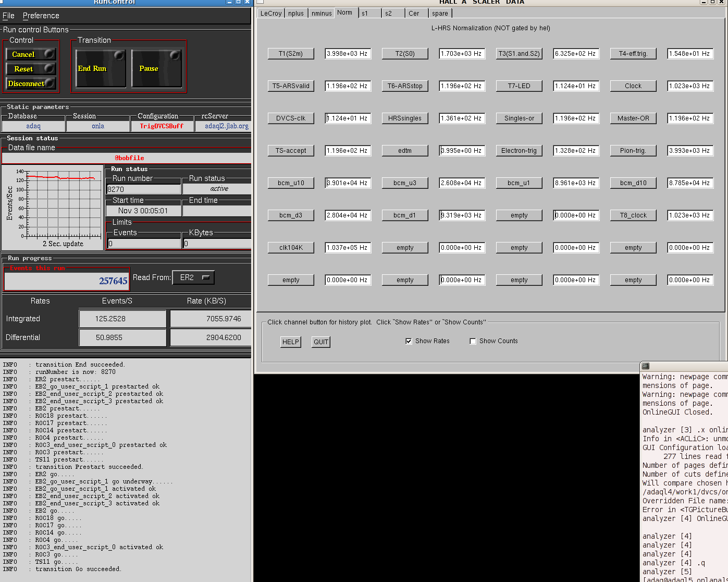Open the Preference menu
This screenshot has width=728, height=582.
(x=41, y=16)
